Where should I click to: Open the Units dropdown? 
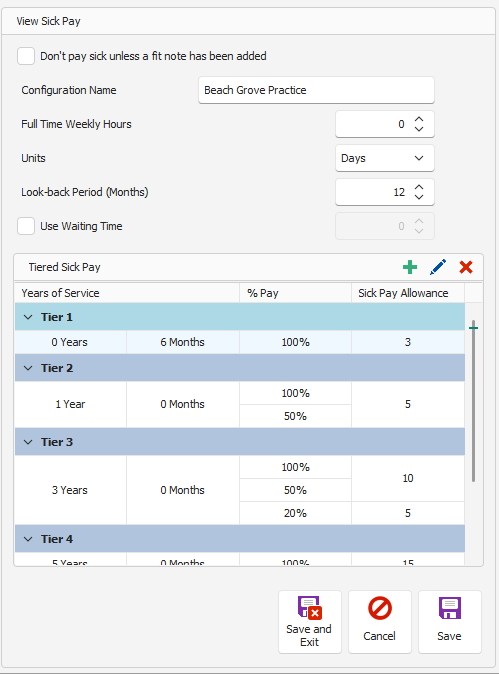coord(385,158)
